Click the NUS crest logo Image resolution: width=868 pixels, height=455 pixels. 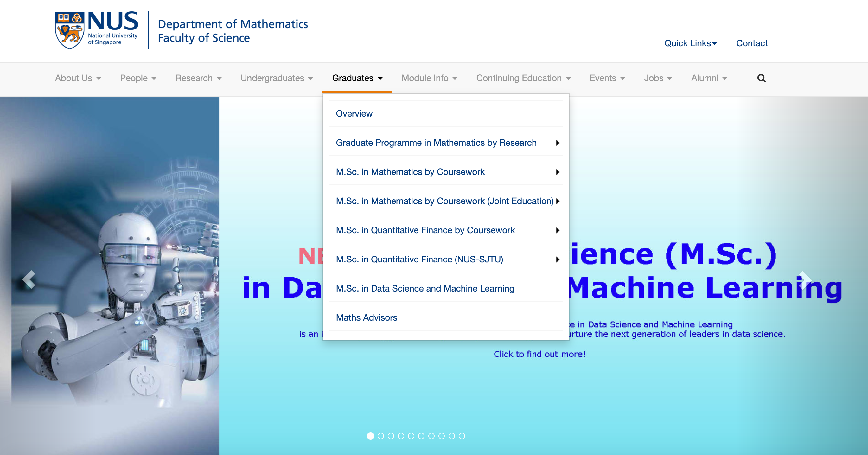69,30
